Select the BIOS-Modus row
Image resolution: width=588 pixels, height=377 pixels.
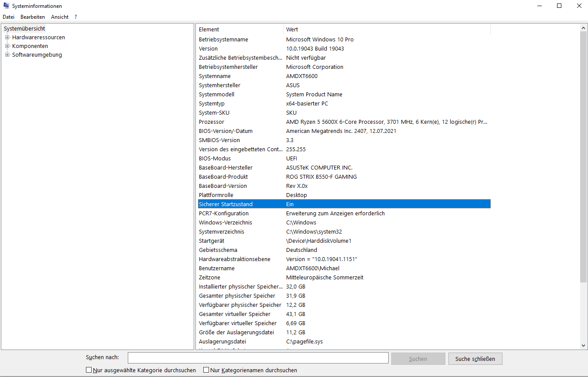(344, 158)
